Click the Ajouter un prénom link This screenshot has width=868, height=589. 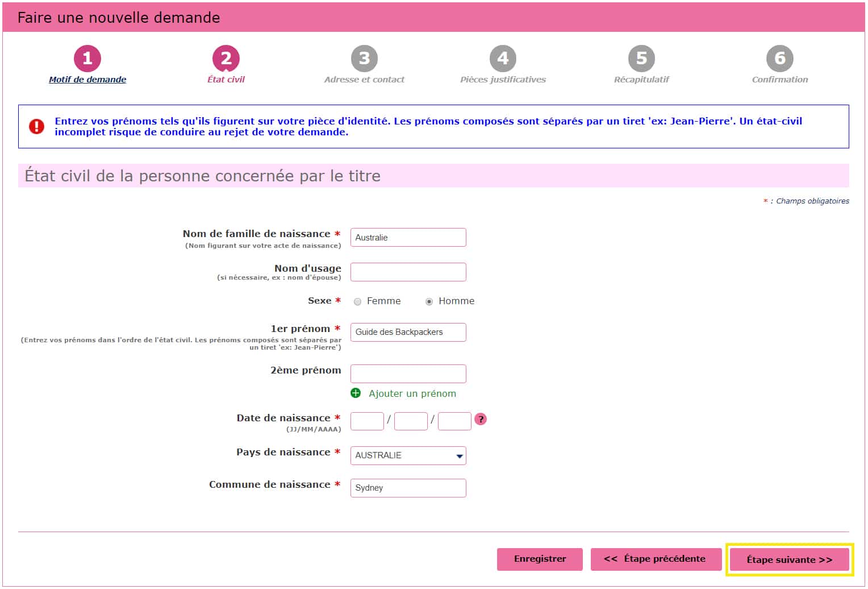(412, 393)
